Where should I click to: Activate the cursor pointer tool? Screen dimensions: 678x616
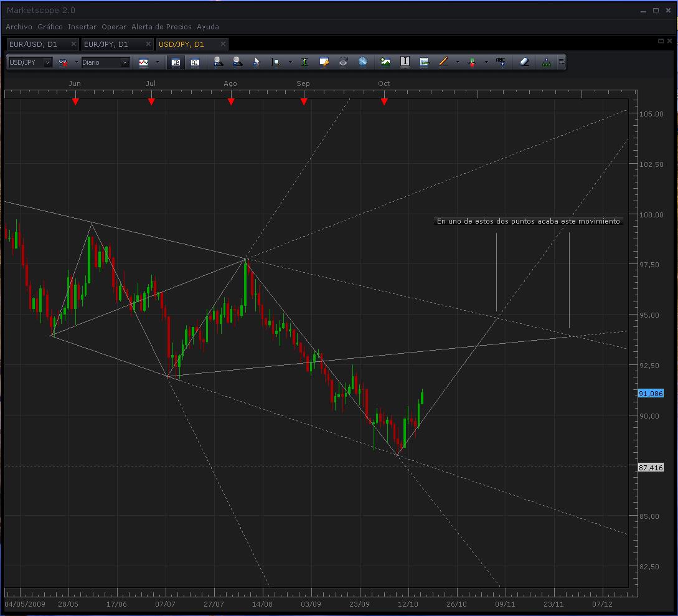tap(257, 62)
